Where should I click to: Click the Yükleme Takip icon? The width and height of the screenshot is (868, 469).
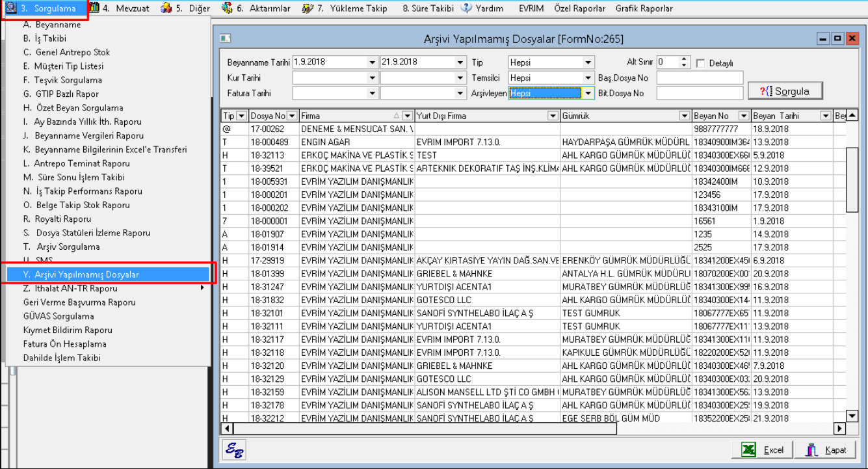click(x=308, y=8)
